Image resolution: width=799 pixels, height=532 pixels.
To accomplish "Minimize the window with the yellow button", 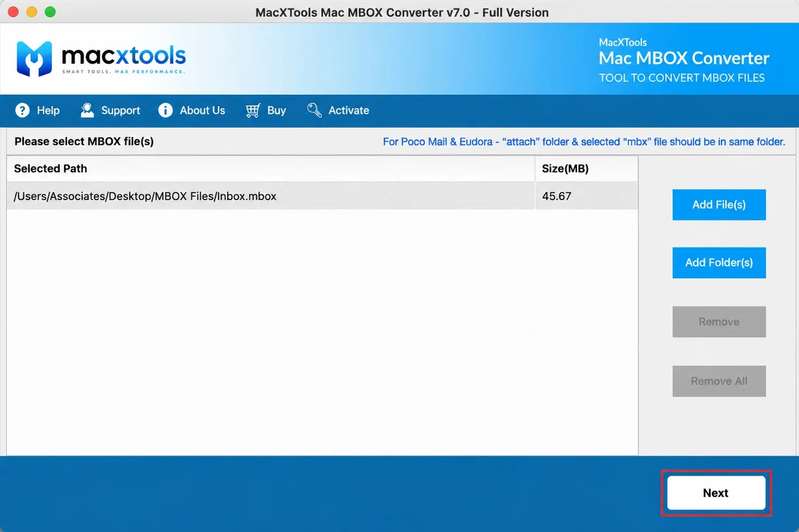I will point(32,12).
